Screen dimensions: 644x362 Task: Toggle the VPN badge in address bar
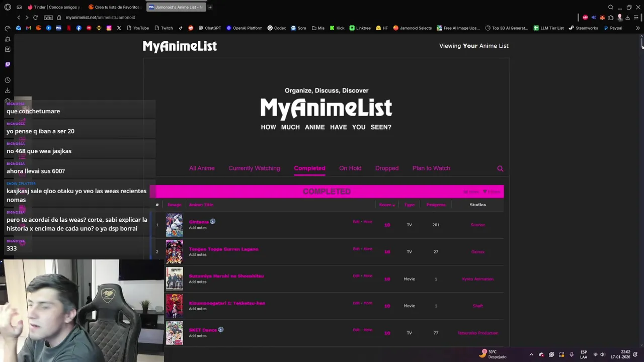(48, 18)
